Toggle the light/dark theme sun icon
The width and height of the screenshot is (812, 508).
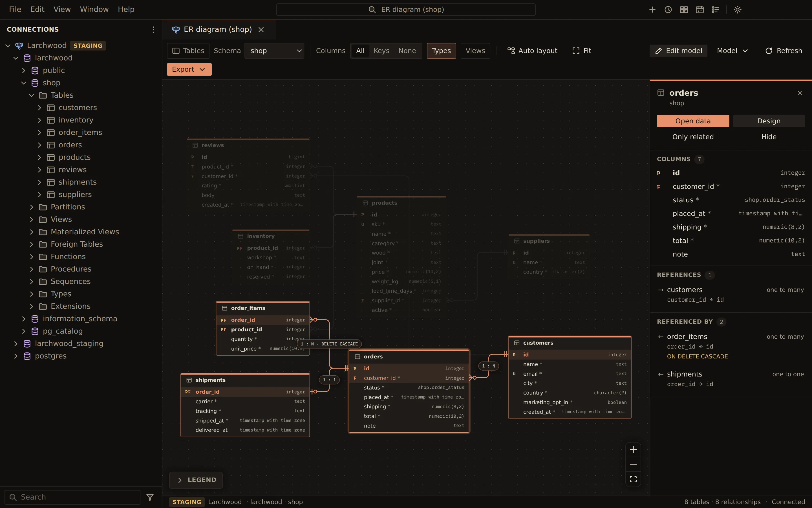(x=738, y=9)
